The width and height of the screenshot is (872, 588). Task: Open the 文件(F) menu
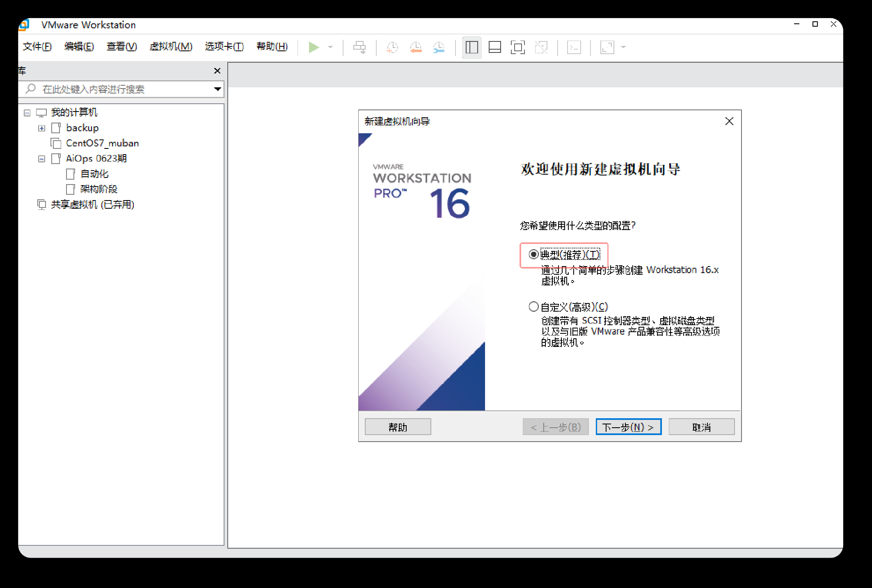click(x=37, y=47)
